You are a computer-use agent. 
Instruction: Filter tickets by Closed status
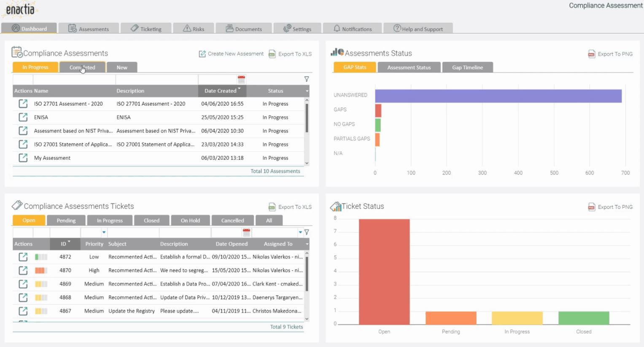(151, 220)
